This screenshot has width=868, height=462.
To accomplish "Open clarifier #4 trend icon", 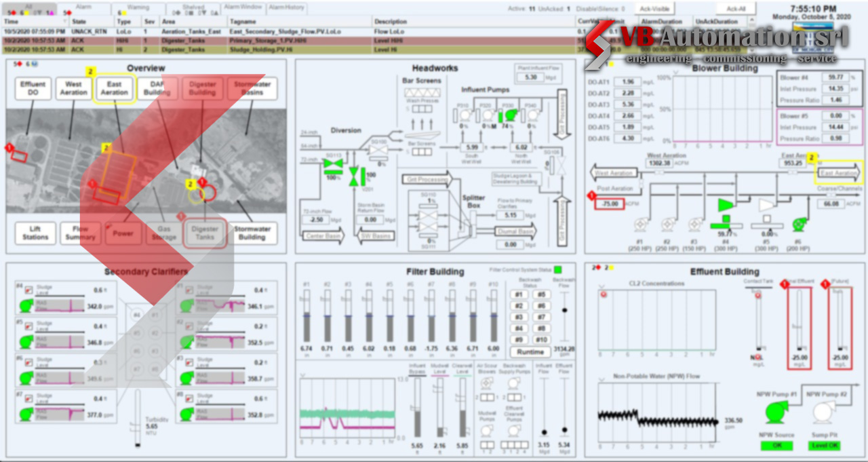I will coord(28,290).
